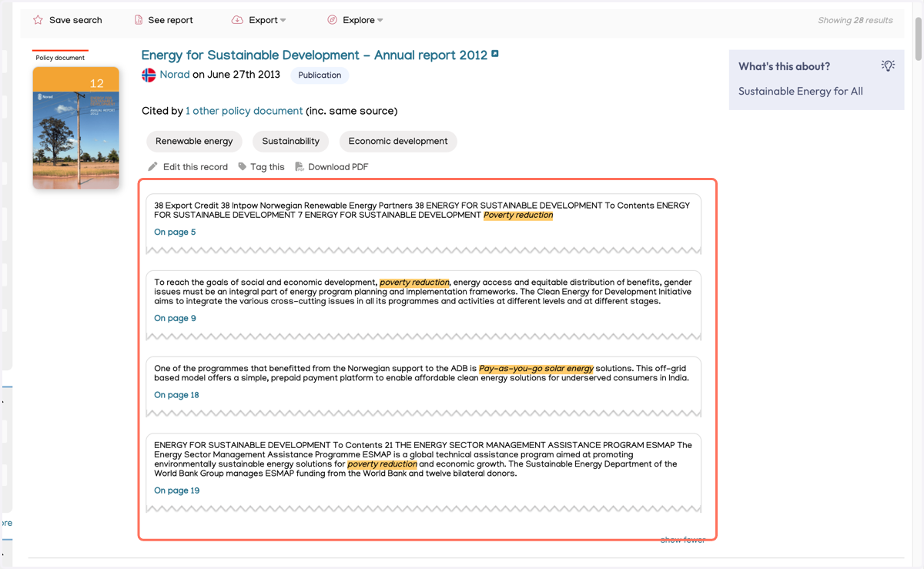This screenshot has height=569, width=924.
Task: Click the See report document icon
Action: 139,20
